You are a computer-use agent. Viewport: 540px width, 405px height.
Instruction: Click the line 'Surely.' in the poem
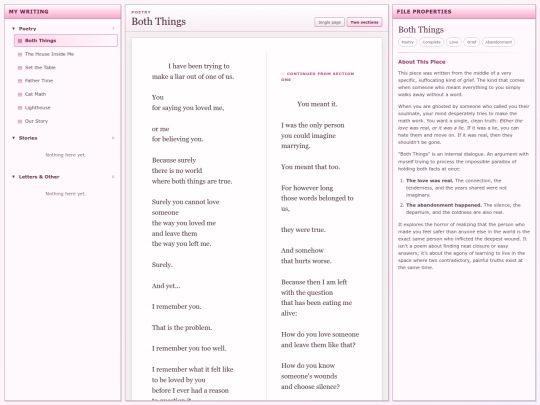162,264
